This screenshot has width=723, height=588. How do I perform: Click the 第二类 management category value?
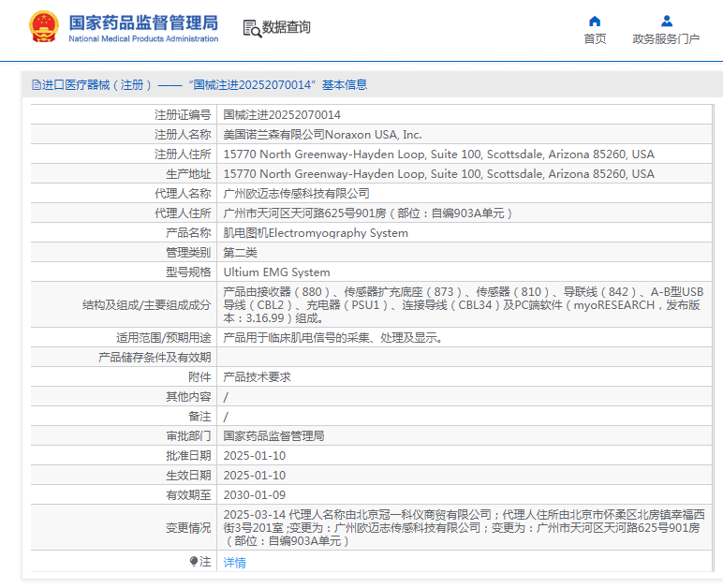pos(240,253)
